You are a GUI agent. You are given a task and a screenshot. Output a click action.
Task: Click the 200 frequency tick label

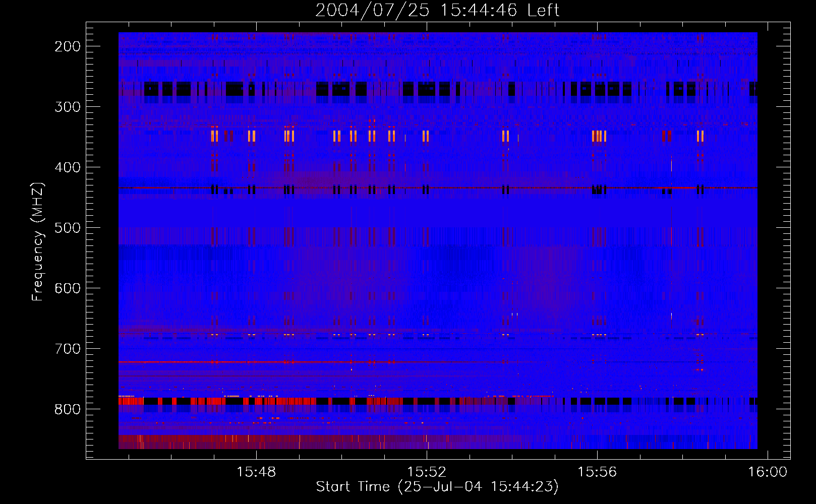click(68, 46)
